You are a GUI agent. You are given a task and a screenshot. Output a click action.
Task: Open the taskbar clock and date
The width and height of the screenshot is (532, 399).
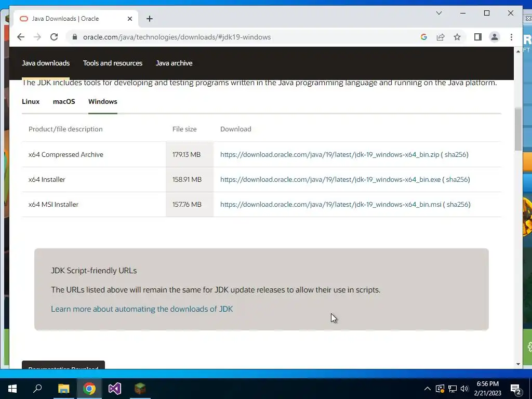[x=487, y=389]
